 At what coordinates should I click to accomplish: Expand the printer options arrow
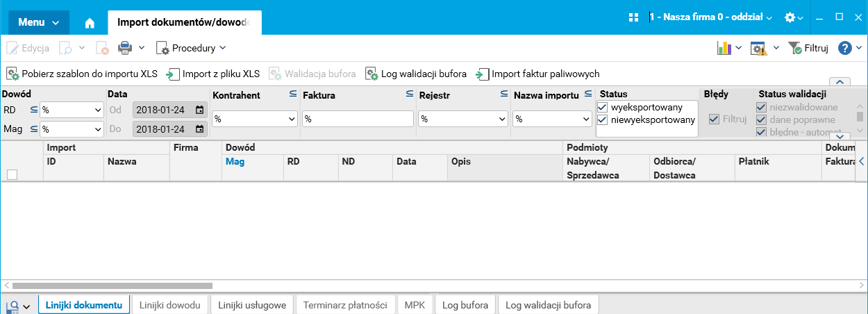coord(142,48)
